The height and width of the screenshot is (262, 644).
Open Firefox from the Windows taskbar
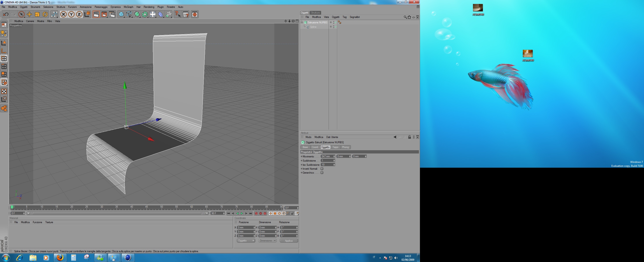click(60, 257)
